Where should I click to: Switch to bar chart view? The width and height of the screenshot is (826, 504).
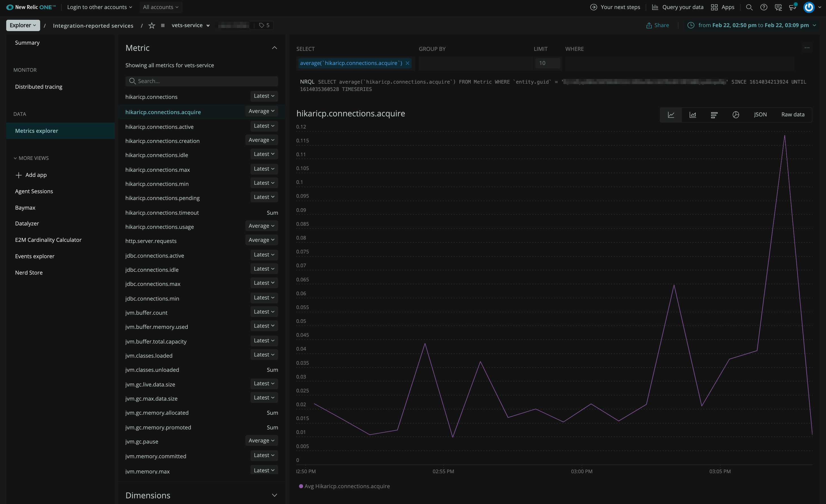[714, 115]
